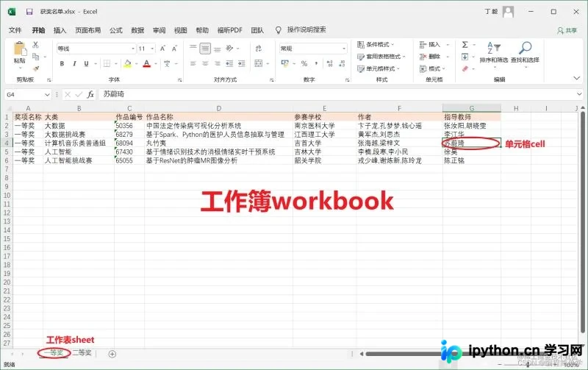Switch to the 页面布局 ribbon tab

87,30
